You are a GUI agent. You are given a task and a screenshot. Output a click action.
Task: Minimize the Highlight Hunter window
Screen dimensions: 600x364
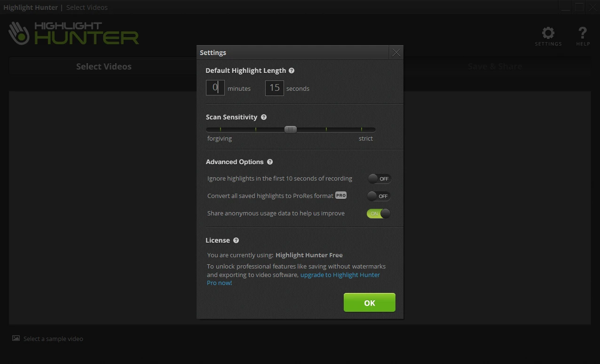(566, 8)
